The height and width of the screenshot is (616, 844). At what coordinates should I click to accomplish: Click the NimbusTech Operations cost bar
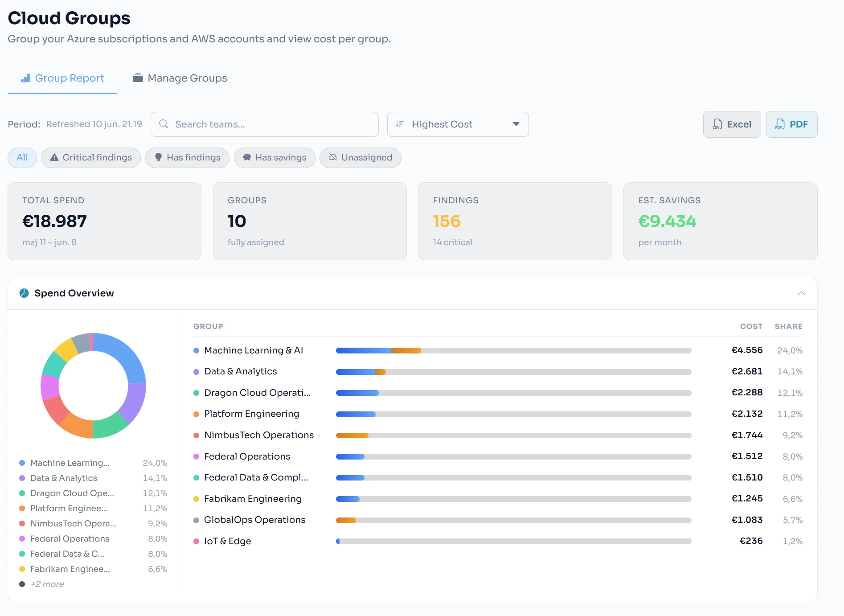click(x=513, y=435)
